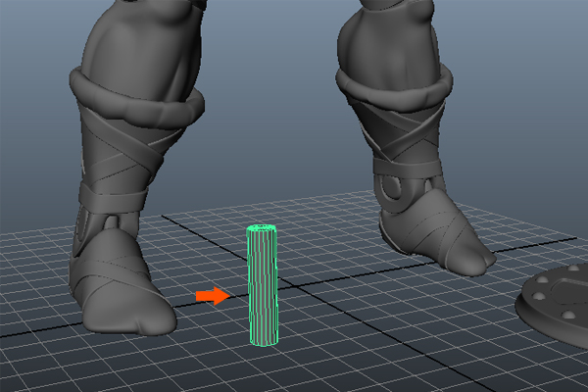Select the green wireframe cylinder
This screenshot has height=392, width=588.
click(x=263, y=285)
